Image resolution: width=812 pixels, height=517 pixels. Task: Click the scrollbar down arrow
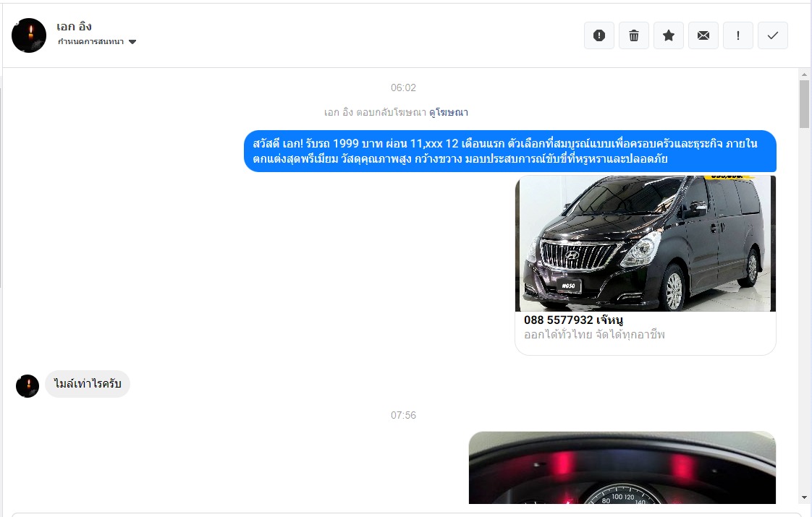(804, 498)
